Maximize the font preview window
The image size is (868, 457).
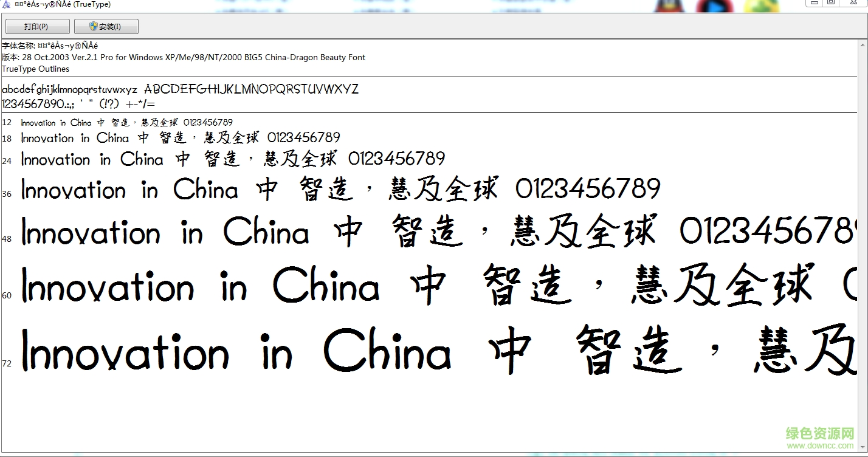(x=830, y=3)
